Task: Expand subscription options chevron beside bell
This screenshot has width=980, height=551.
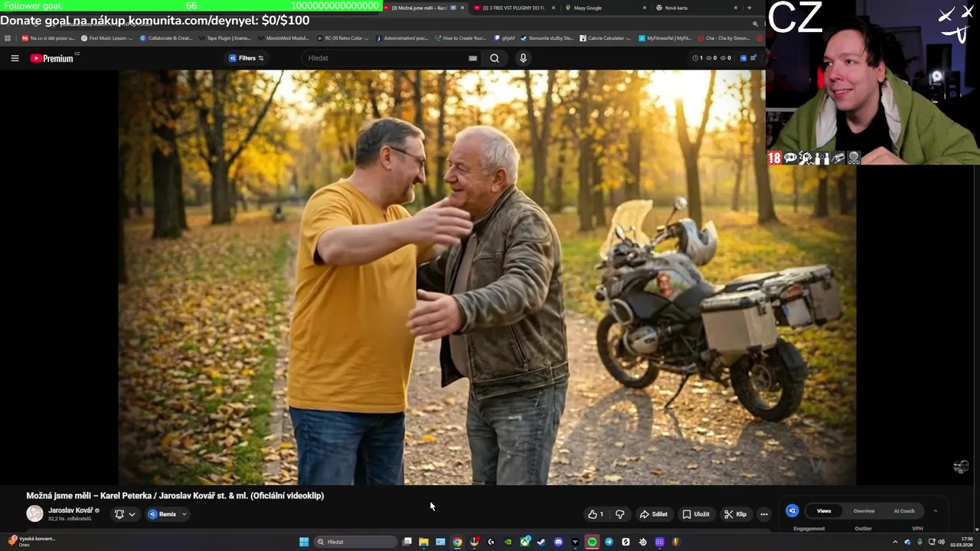Action: coord(132,514)
